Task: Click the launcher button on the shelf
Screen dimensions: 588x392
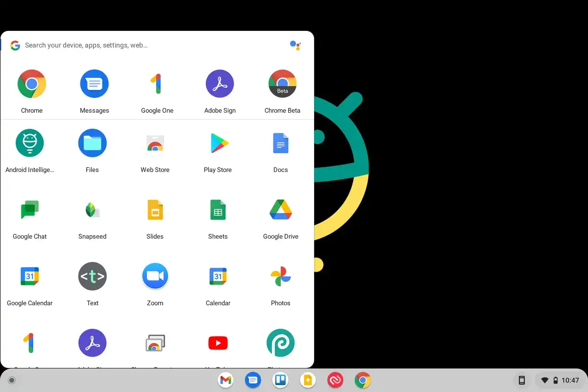Action: 12,380
